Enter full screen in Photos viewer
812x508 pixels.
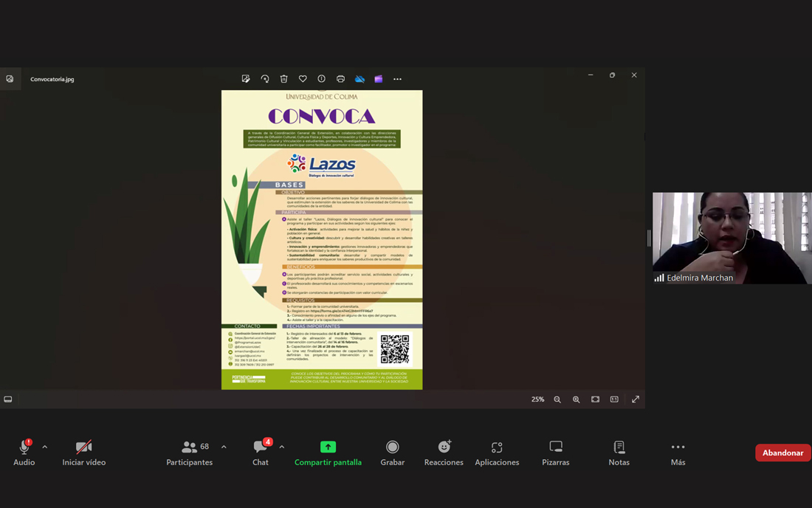click(636, 399)
